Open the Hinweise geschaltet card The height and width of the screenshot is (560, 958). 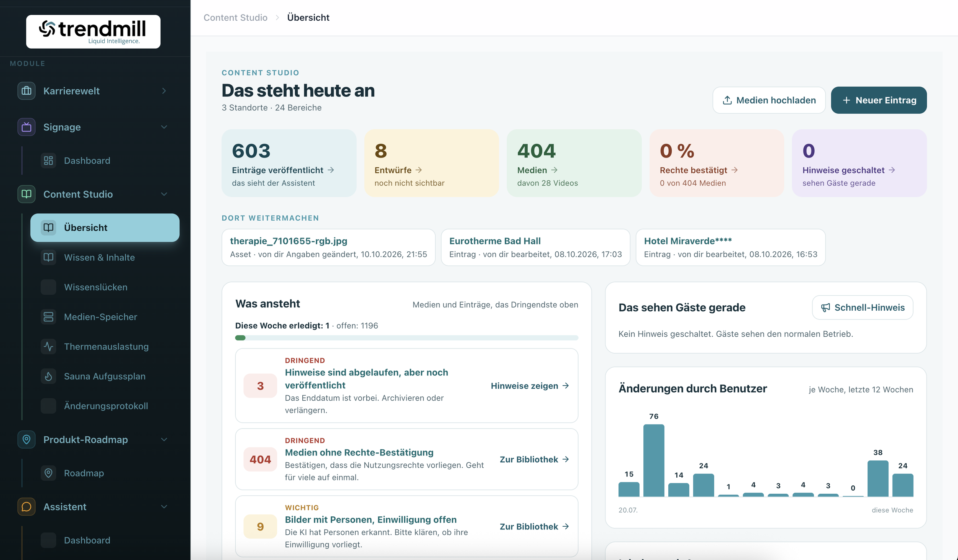tap(859, 163)
